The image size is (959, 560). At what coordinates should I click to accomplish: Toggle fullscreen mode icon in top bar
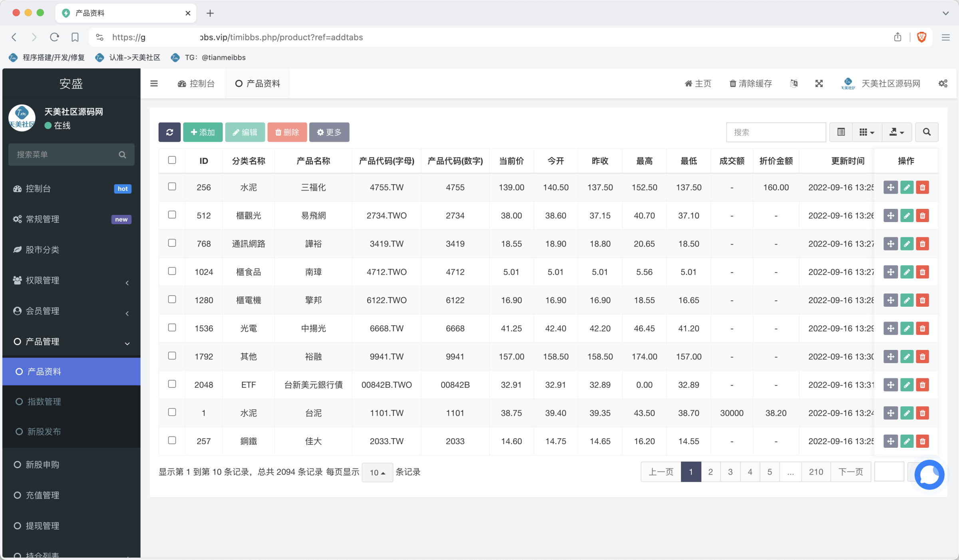click(819, 83)
